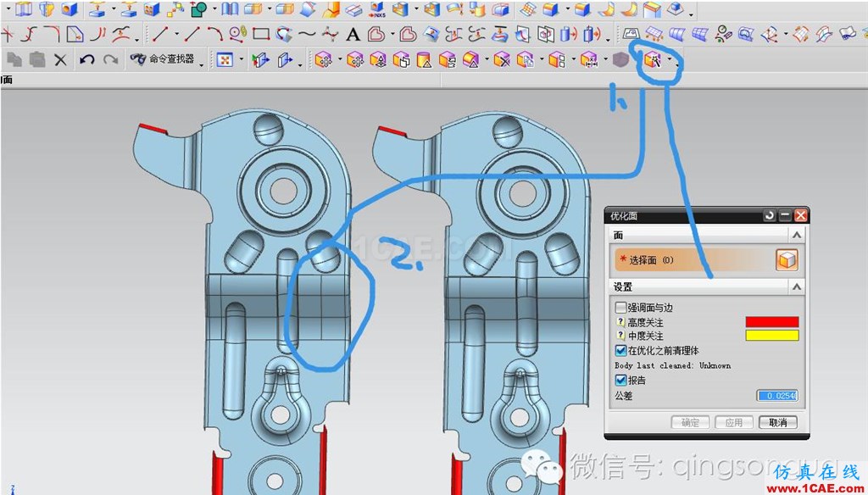
Task: Click the Fit view icon
Action: coord(225,59)
